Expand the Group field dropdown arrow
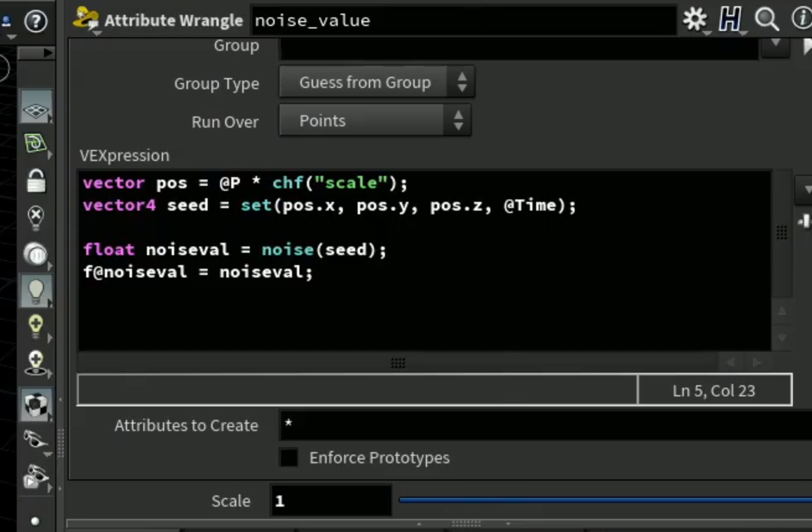The image size is (812, 532). tap(775, 45)
